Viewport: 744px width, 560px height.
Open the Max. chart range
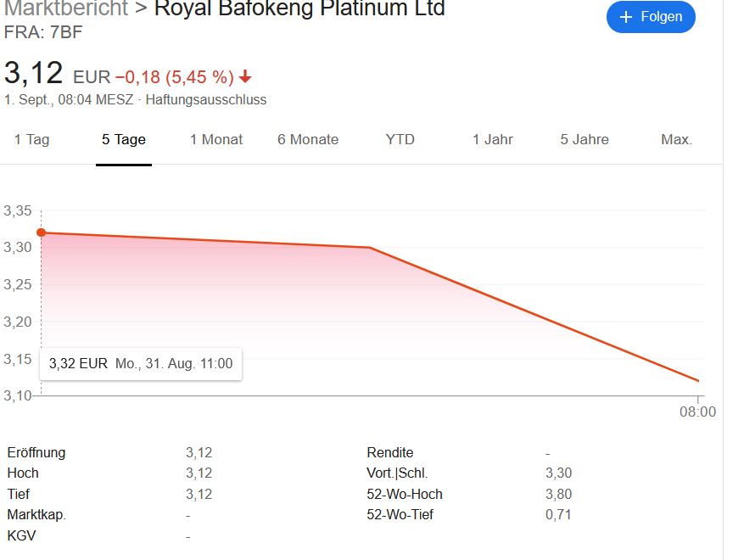(x=676, y=140)
